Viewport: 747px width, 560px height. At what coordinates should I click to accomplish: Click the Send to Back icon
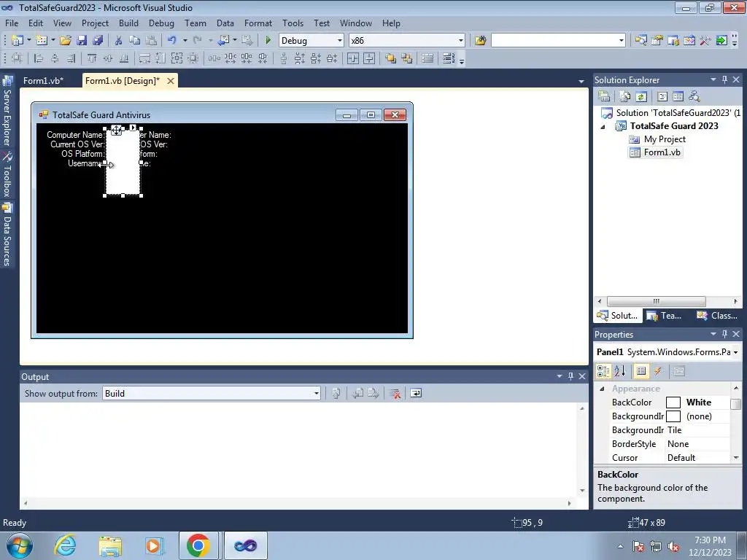(x=407, y=58)
